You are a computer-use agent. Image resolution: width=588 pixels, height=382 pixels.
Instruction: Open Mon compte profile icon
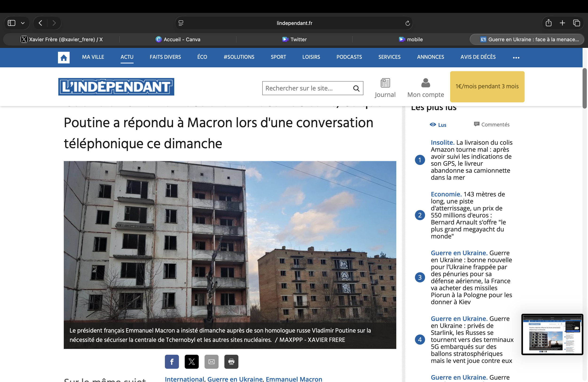click(425, 83)
